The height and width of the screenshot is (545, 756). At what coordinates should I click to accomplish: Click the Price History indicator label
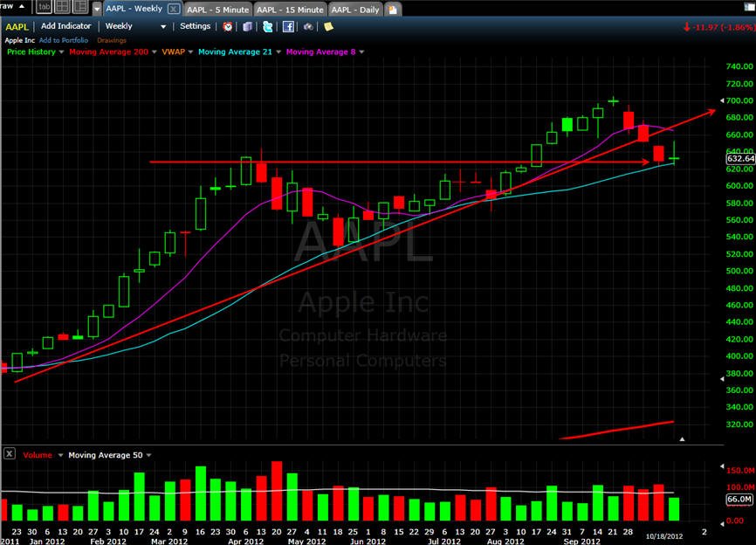point(31,52)
